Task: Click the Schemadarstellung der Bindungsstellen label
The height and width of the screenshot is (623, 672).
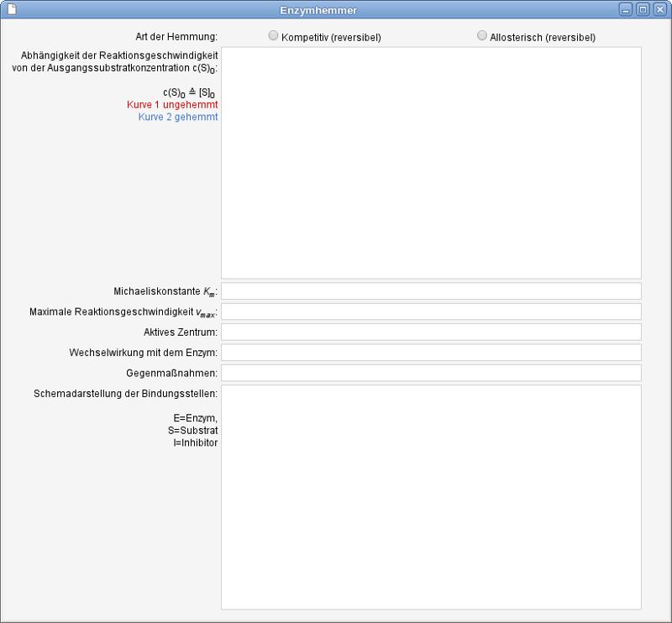Action: tap(126, 393)
